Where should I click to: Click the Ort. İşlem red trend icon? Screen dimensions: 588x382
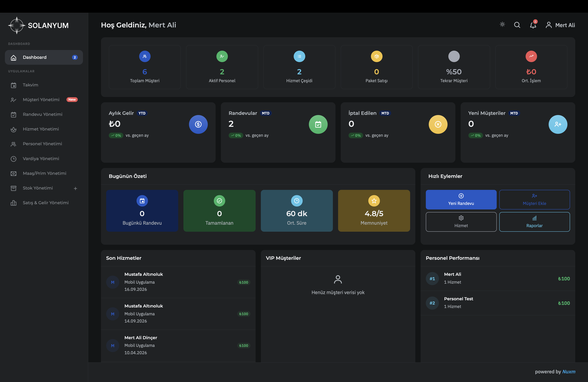point(531,56)
